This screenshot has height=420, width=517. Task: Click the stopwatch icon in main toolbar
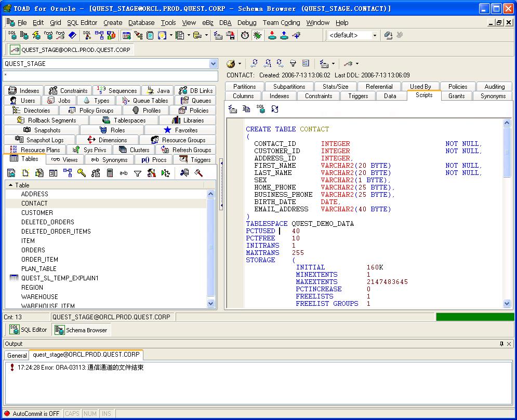[x=245, y=35]
